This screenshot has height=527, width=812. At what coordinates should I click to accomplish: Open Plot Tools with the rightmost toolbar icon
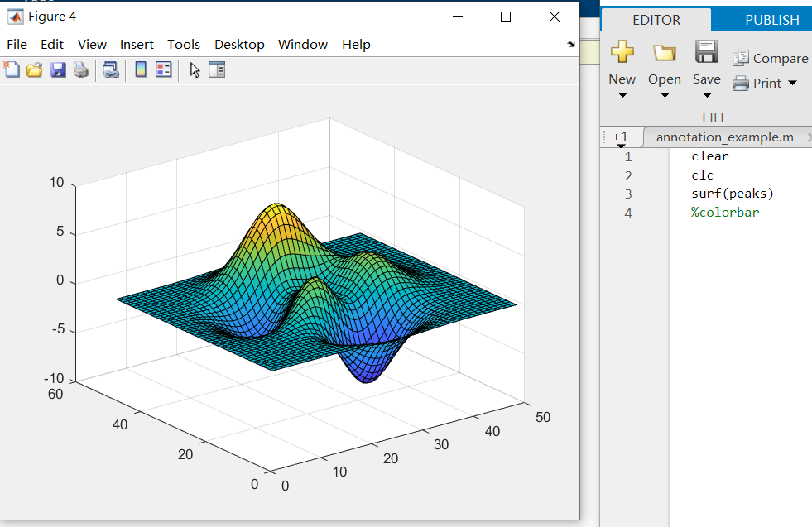217,69
